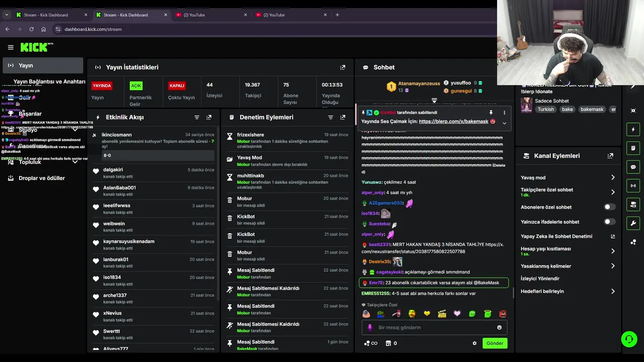The image size is (644, 362).
Task: Switch to the first YouTube tab
Action: pyautogui.click(x=211, y=15)
